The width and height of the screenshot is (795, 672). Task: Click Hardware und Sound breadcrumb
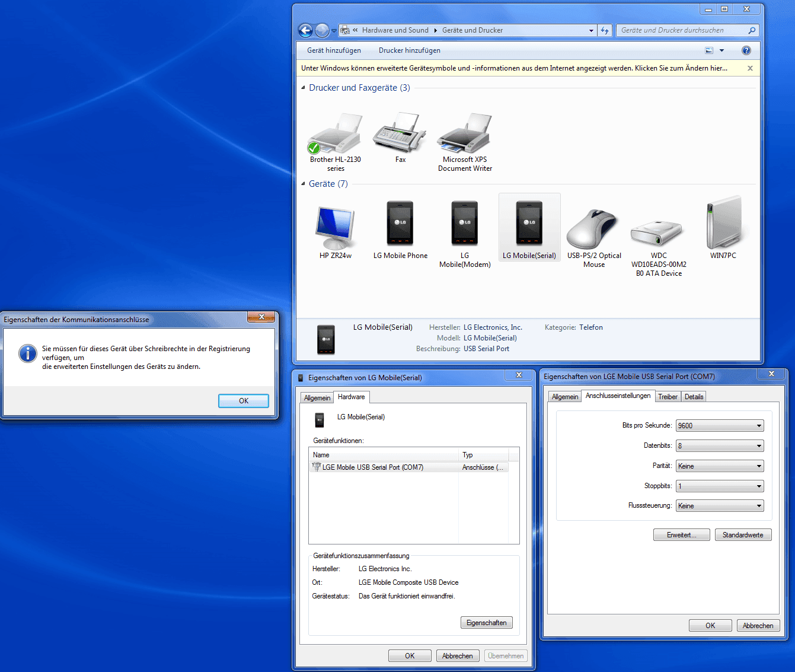click(395, 30)
